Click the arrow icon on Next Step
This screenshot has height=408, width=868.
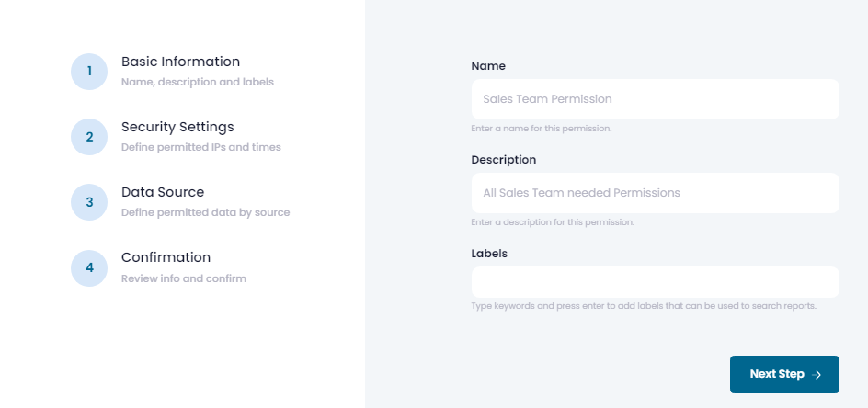click(818, 375)
